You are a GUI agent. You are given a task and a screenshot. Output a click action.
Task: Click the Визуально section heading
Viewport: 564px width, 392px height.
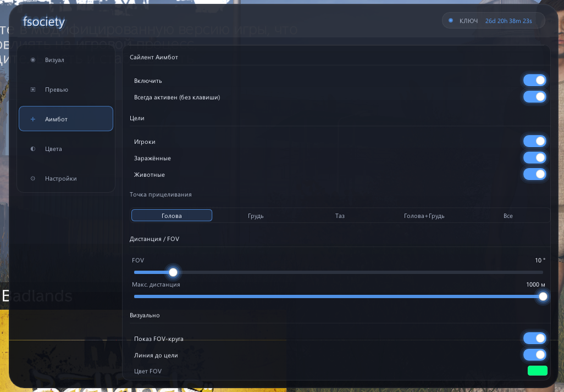pos(145,315)
